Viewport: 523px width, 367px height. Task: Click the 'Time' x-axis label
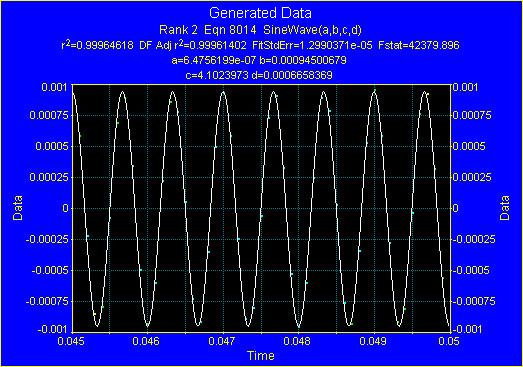[260, 356]
